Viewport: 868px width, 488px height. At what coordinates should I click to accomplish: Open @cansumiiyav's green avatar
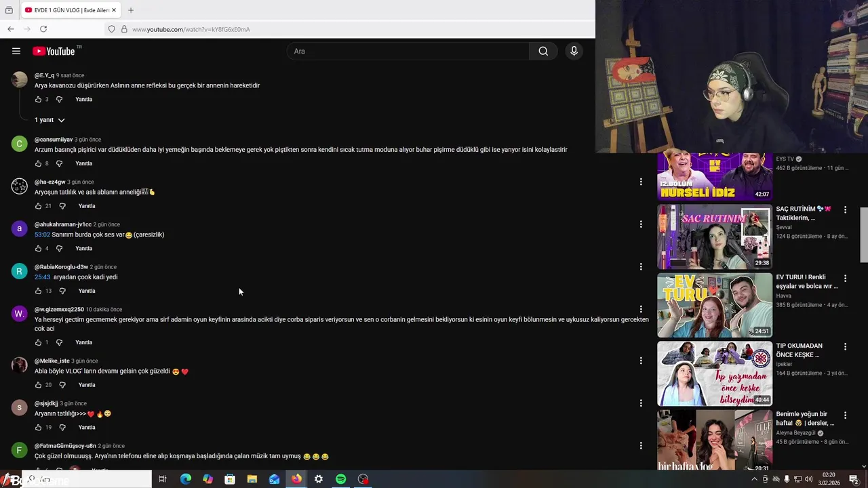(19, 144)
